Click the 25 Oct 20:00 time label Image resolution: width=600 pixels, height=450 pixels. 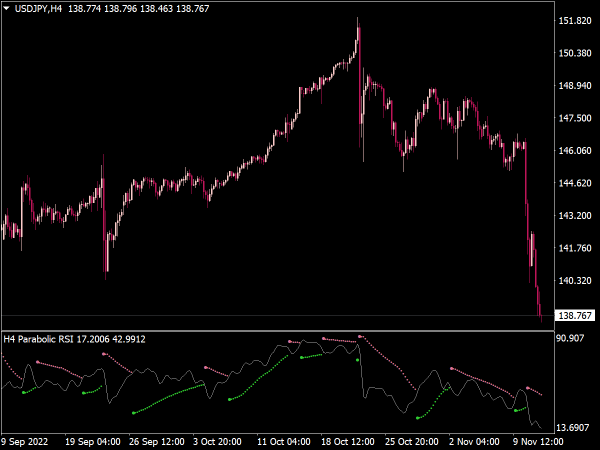412,442
